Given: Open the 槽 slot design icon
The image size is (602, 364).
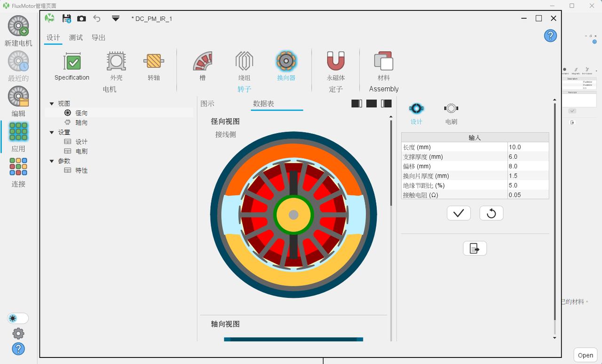Looking at the screenshot, I should point(203,61).
